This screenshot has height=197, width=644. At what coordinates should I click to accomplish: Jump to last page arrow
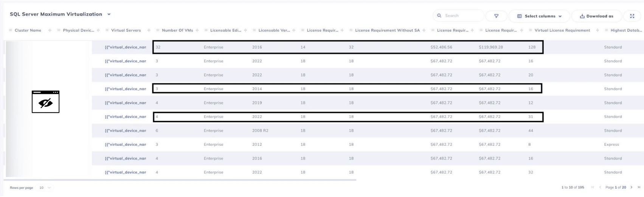(x=639, y=187)
